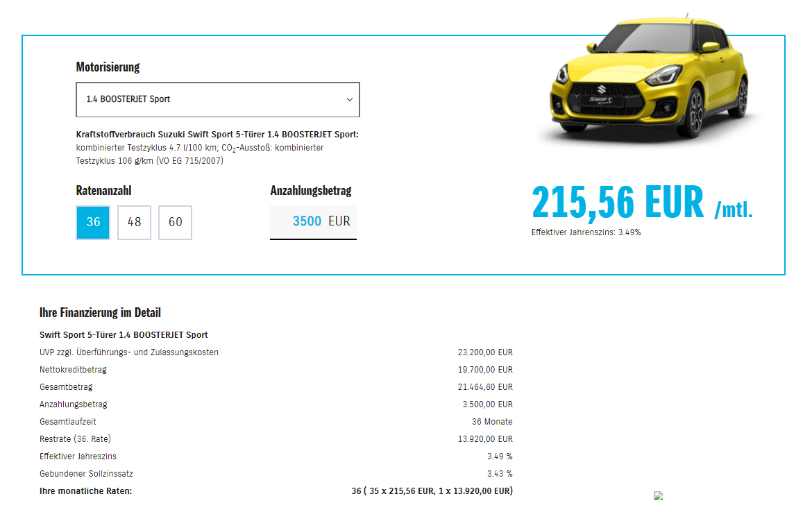Click the label Ihre monatliche Raten:
Screen dimensions: 812x512
[85, 490]
